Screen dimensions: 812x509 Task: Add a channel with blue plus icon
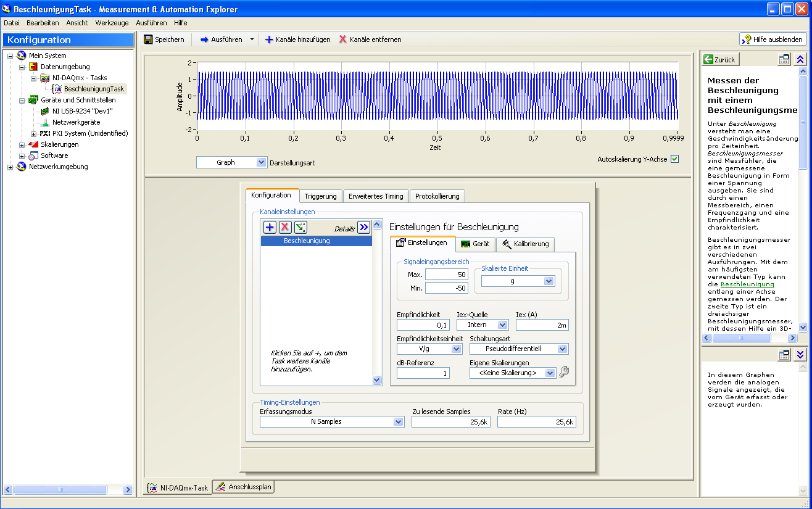click(x=270, y=228)
